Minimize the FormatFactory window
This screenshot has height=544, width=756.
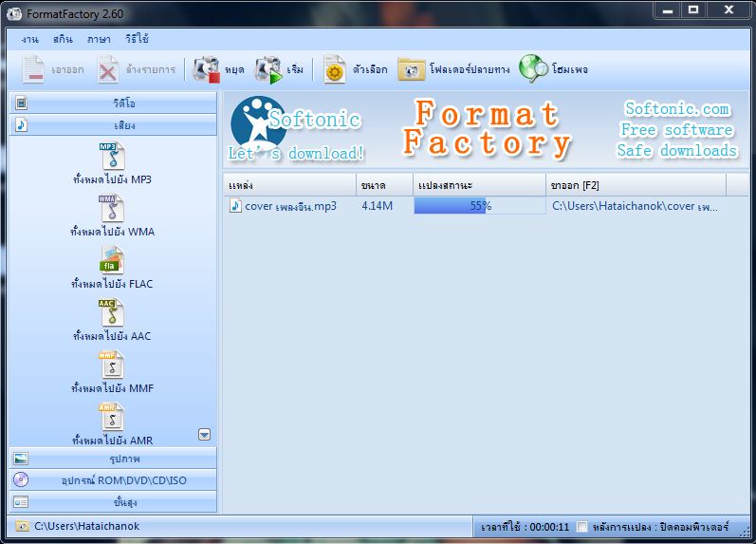coord(668,9)
